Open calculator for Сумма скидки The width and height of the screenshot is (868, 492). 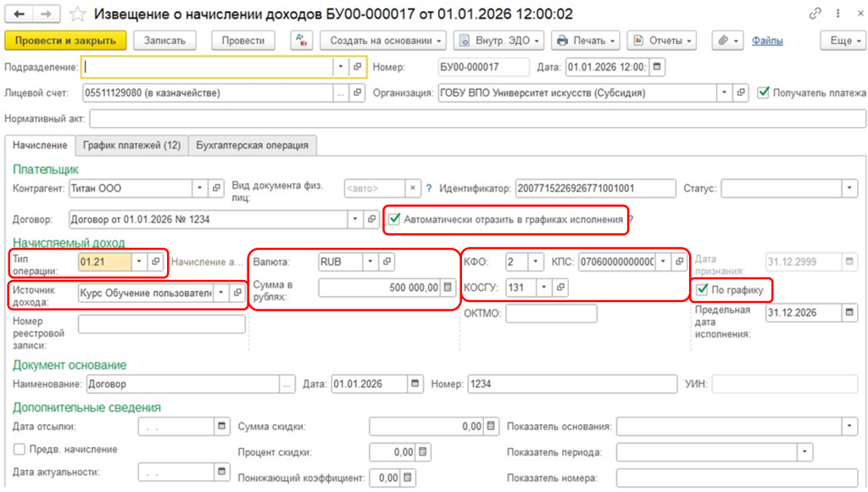pos(491,426)
